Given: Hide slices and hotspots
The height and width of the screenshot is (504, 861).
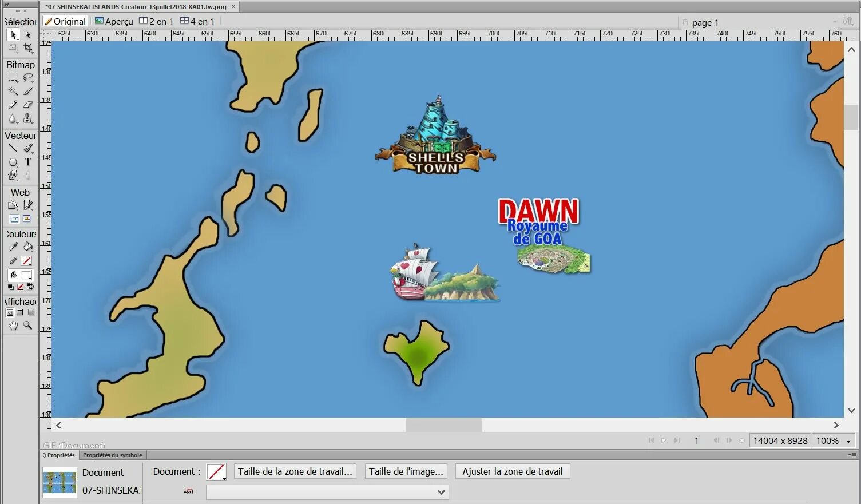Looking at the screenshot, I should (x=14, y=219).
